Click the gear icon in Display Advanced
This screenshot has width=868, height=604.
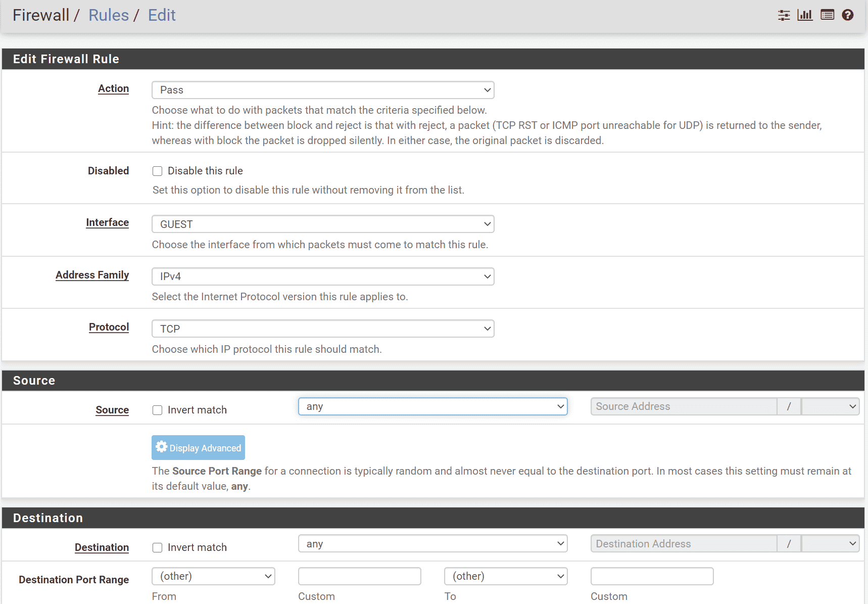(161, 447)
